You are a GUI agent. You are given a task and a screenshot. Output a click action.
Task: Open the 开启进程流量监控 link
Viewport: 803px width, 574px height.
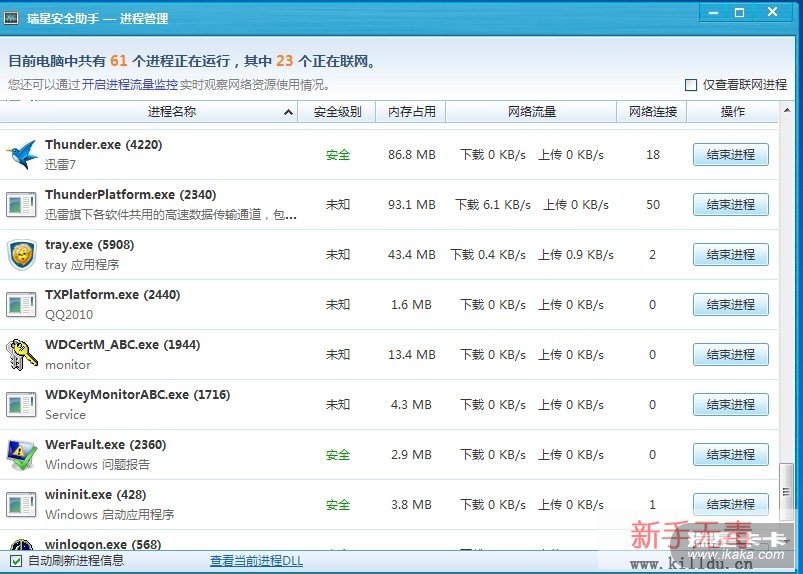(130, 85)
